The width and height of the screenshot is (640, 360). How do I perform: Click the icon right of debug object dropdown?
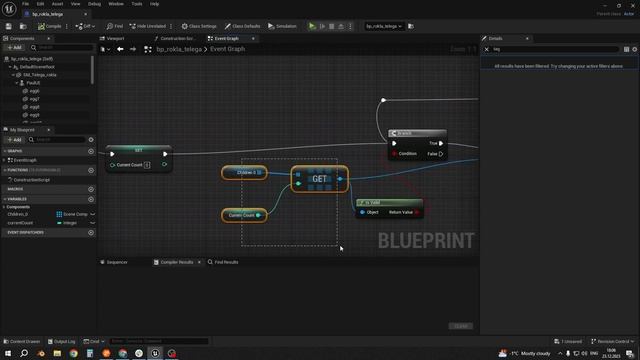pos(411,26)
